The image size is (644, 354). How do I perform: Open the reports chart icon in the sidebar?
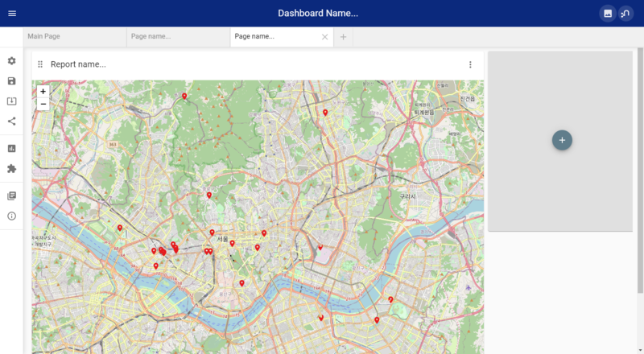pos(11,148)
